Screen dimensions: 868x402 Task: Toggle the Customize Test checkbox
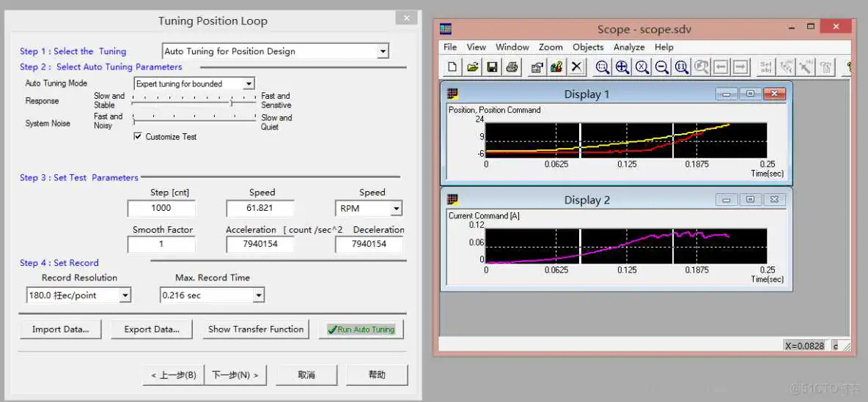(138, 137)
